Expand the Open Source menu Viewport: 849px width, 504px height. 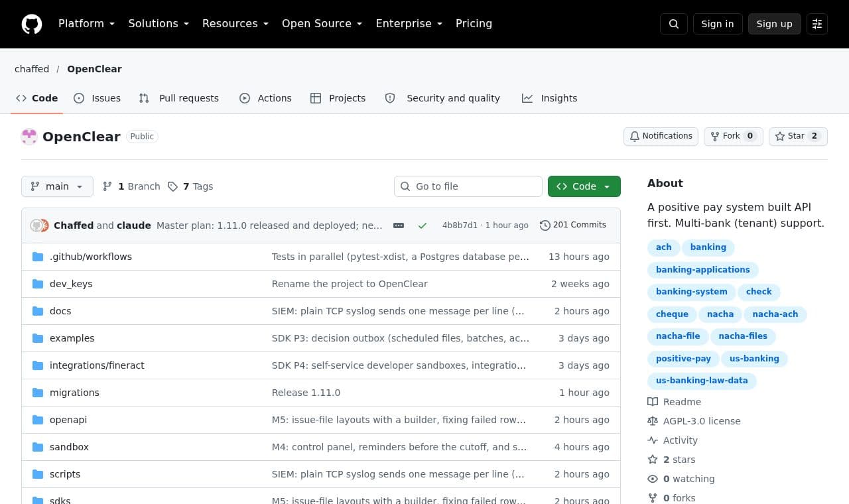point(322,24)
